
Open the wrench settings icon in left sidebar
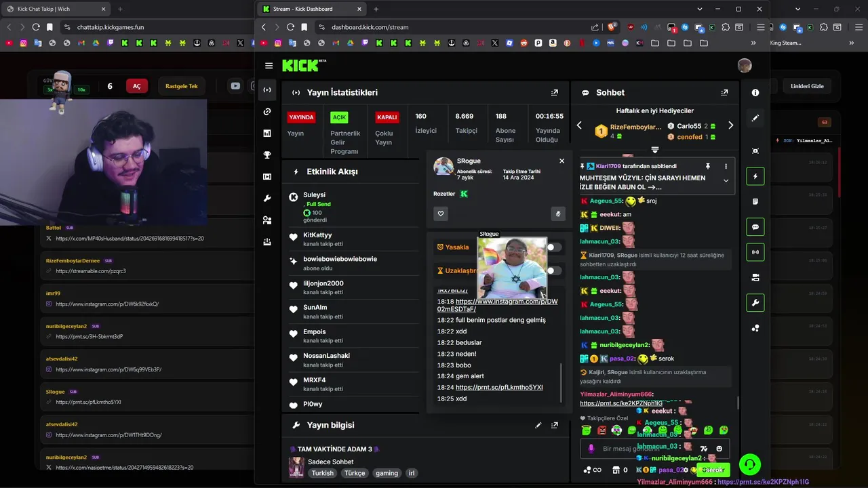click(267, 199)
